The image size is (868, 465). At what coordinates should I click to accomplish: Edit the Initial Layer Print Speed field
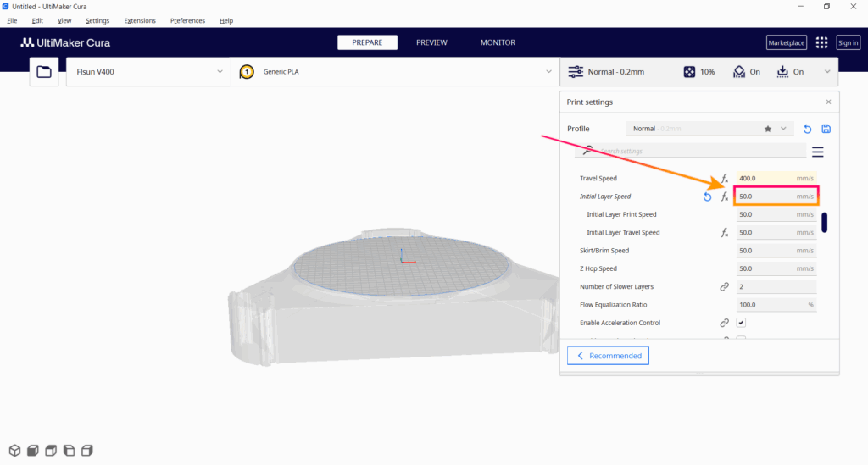coord(776,214)
